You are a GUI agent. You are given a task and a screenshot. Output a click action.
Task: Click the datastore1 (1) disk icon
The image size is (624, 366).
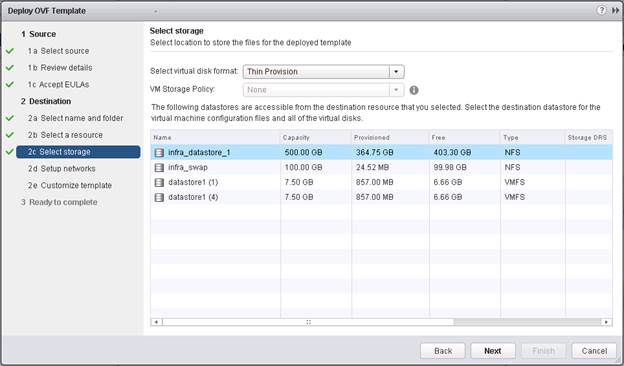tap(159, 182)
